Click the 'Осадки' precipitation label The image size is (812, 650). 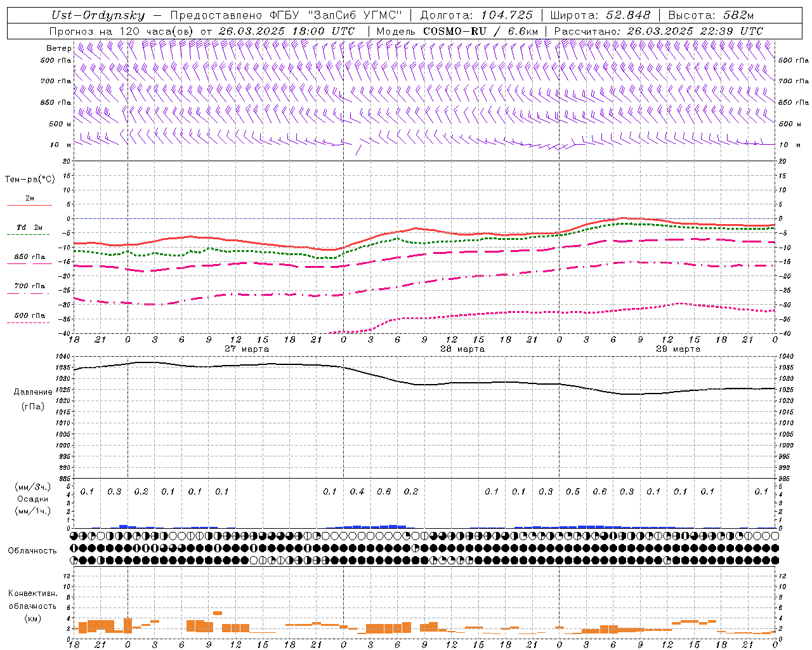tap(32, 499)
